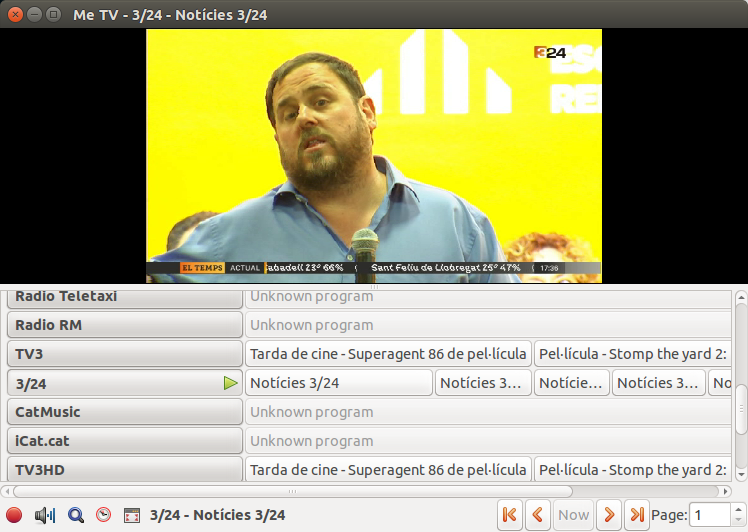This screenshot has width=748, height=532.
Task: Select the CatMusic channel
Action: click(124, 412)
